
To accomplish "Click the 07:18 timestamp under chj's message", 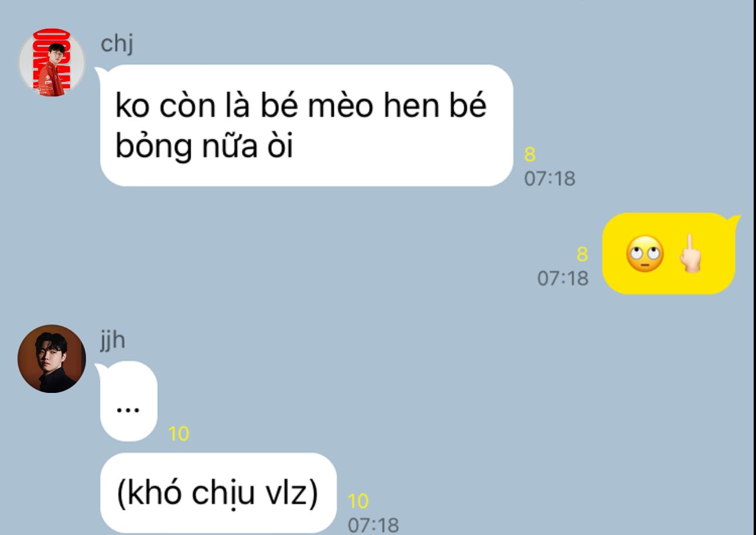I will pos(550,179).
